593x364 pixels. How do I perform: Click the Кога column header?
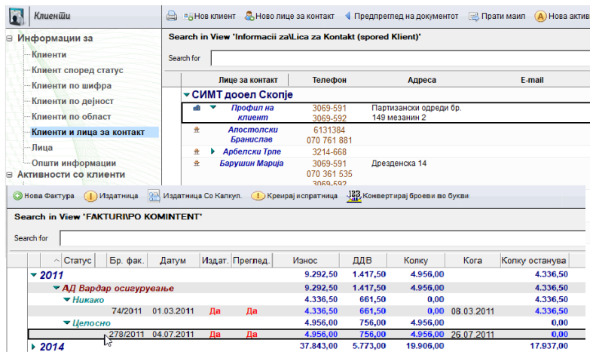click(472, 260)
